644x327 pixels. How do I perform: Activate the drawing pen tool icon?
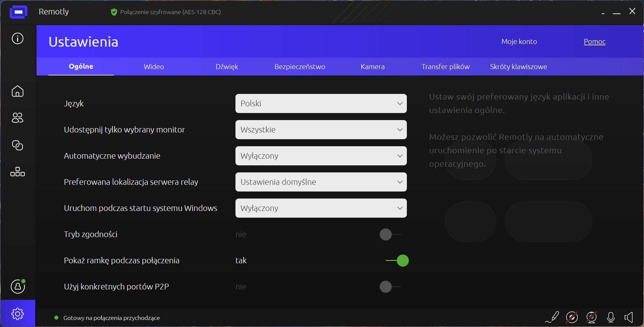click(552, 317)
